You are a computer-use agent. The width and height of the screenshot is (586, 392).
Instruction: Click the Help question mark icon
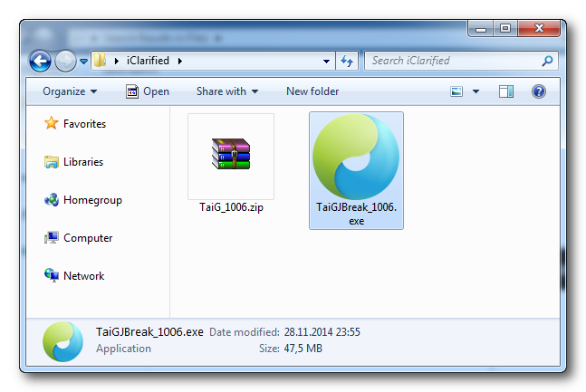point(538,91)
